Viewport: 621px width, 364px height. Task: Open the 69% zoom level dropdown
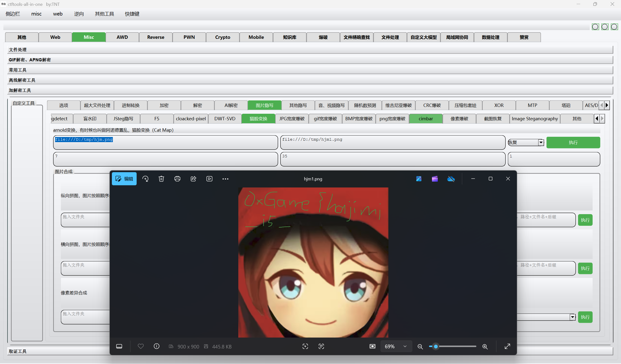pos(396,347)
